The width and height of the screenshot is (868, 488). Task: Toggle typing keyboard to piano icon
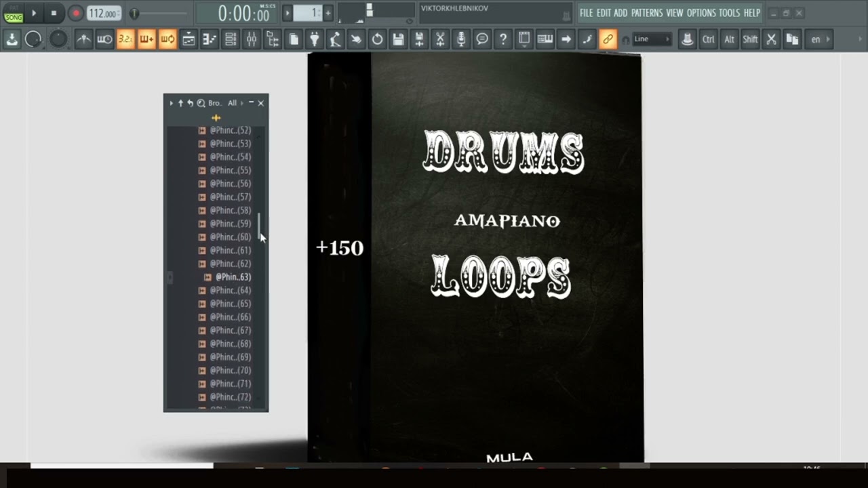[x=545, y=39]
